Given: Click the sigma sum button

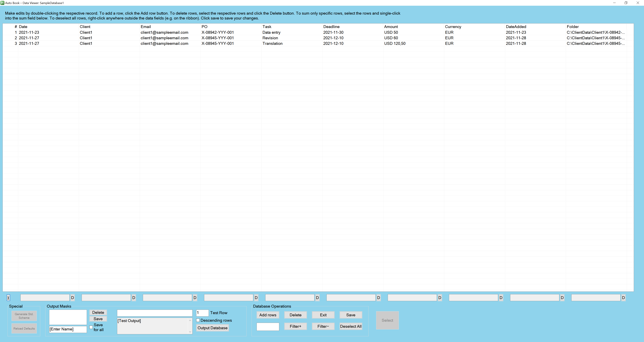Looking at the screenshot, I should 8,298.
